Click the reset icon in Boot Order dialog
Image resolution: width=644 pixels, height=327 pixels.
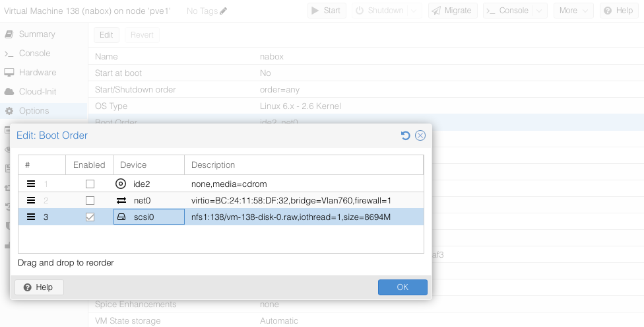[x=406, y=135]
